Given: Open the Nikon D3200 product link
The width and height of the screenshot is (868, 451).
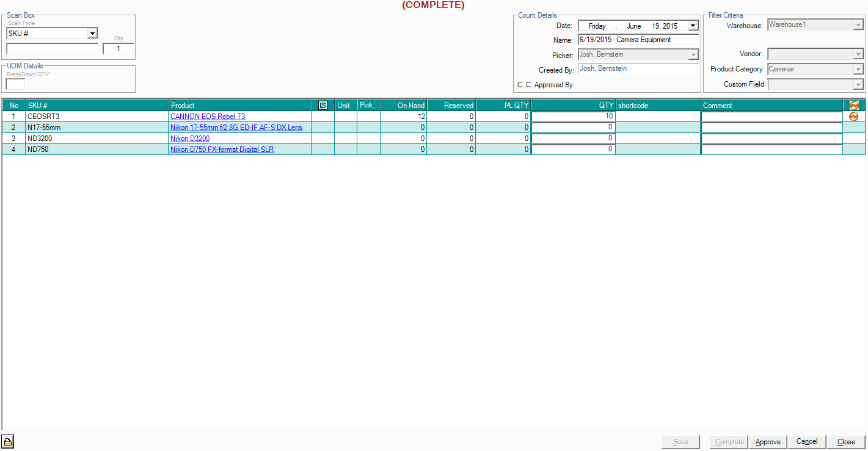Looking at the screenshot, I should click(190, 139).
